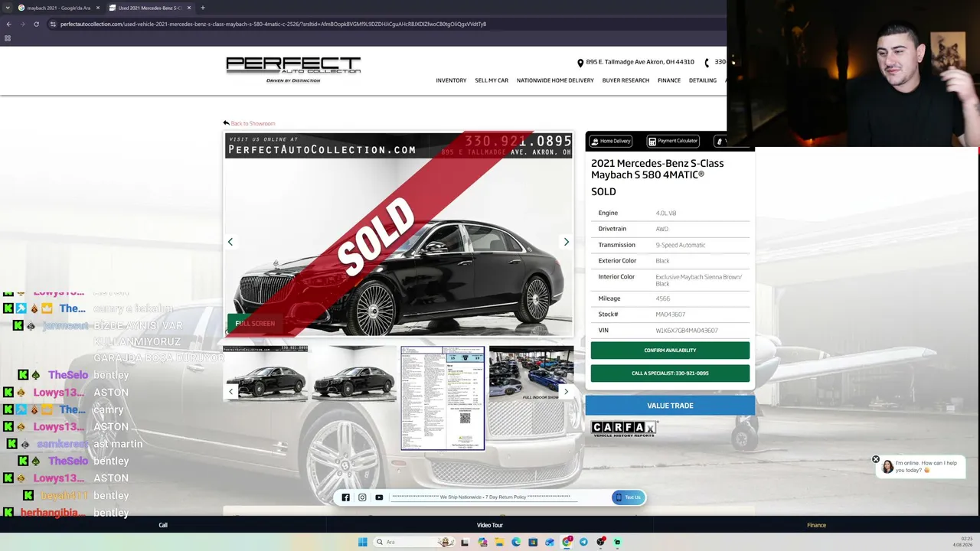
Task: Open the FINANCE navigation item
Action: tap(669, 80)
